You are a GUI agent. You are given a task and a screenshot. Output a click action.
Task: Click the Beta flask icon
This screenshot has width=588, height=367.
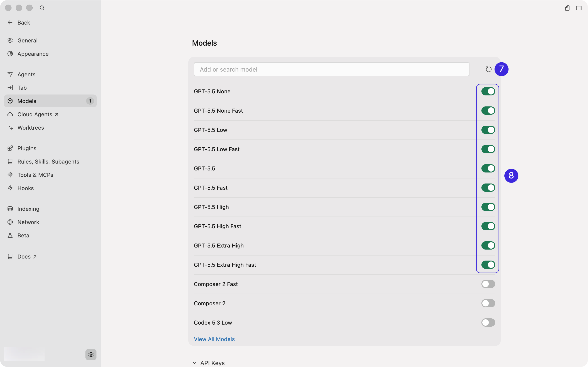point(10,235)
